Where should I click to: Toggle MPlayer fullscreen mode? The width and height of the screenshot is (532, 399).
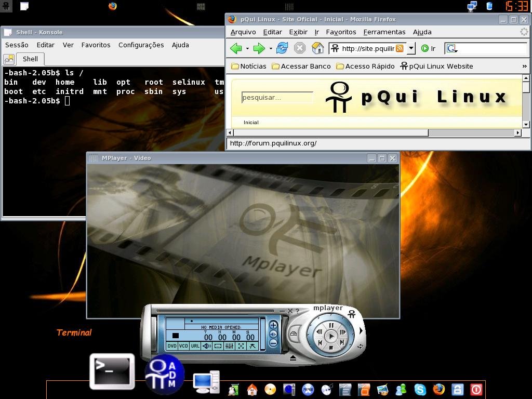click(241, 345)
